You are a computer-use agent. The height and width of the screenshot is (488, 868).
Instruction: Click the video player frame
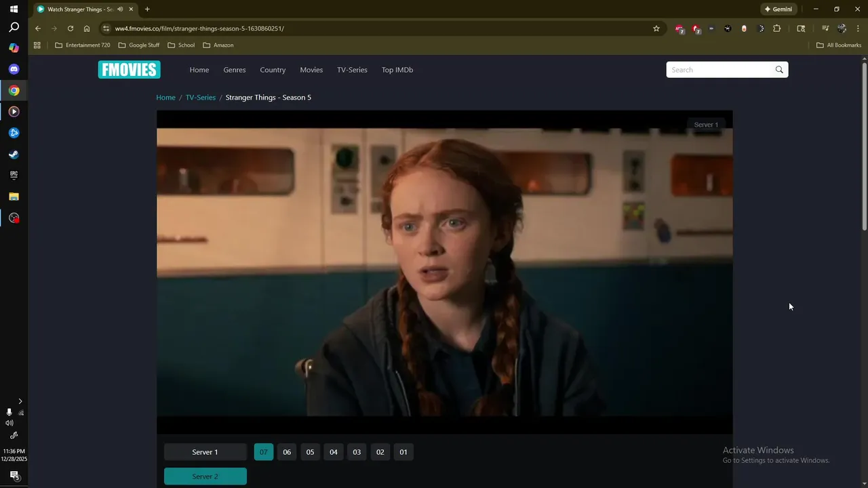444,272
